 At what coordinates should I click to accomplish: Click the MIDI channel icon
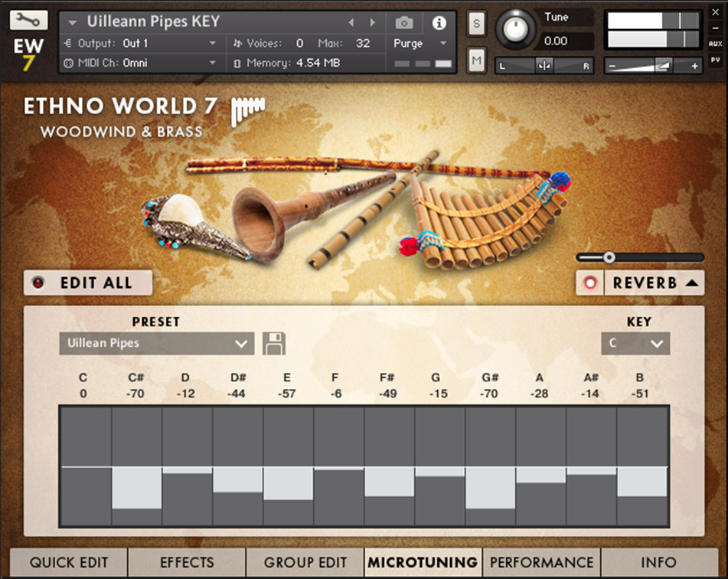[x=68, y=64]
